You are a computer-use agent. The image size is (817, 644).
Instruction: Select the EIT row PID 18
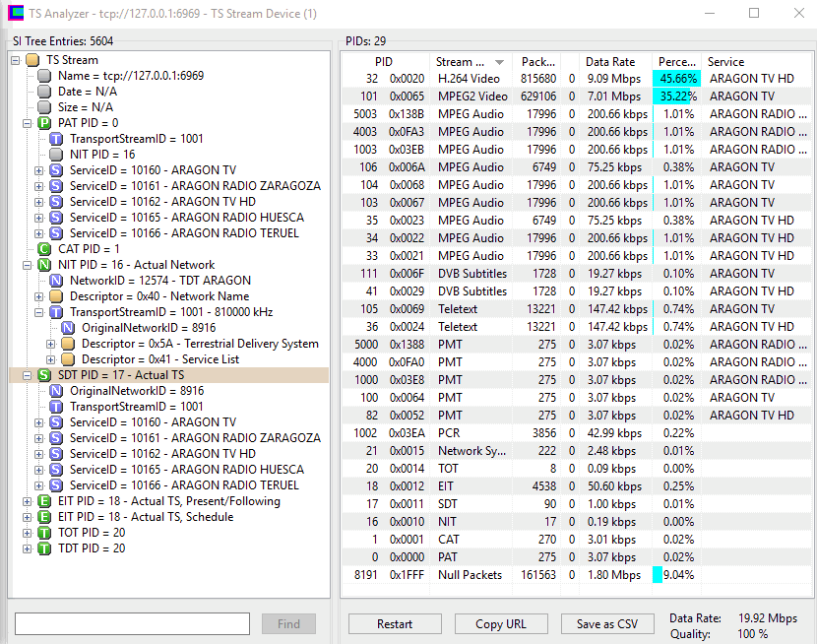click(576, 486)
